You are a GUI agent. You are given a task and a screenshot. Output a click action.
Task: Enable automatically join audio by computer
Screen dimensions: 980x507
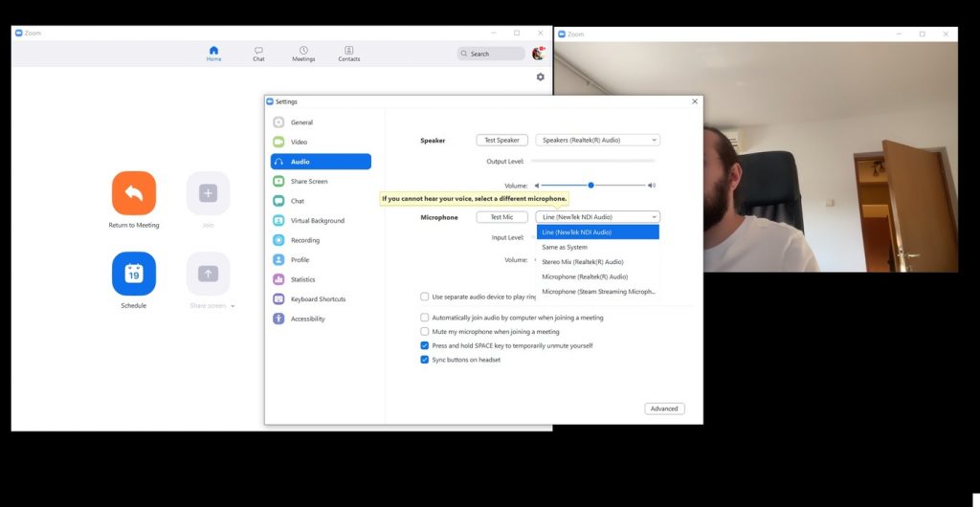424,318
